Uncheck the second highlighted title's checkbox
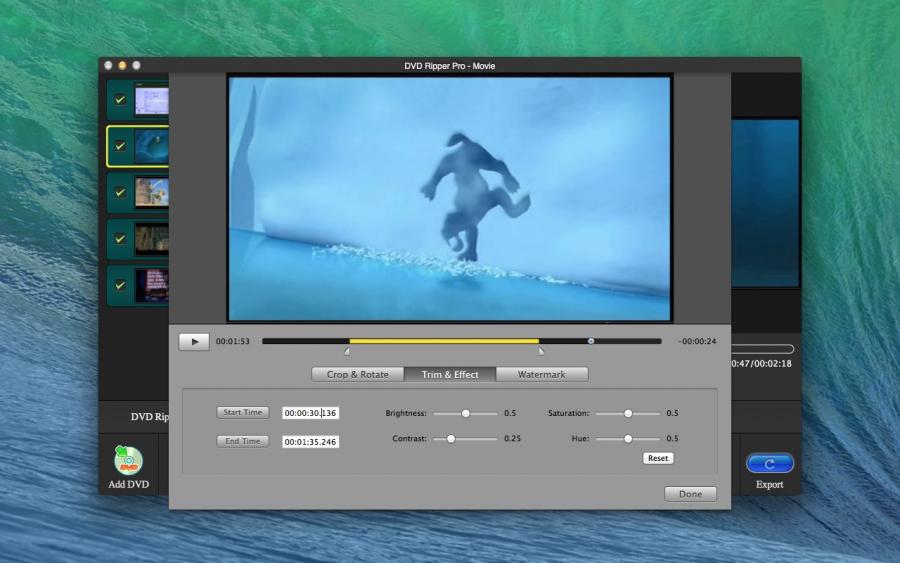 tap(120, 146)
